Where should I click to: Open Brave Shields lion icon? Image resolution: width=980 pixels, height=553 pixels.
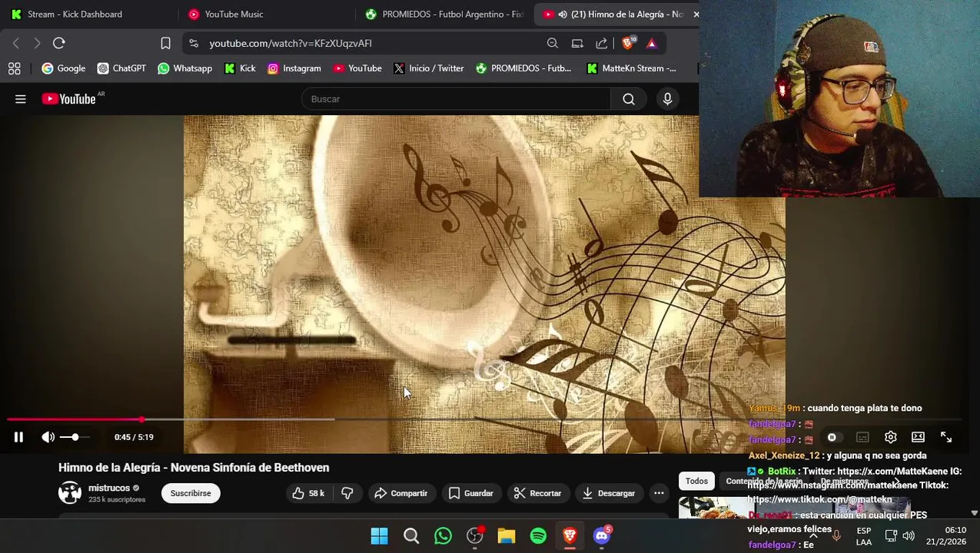pos(628,43)
